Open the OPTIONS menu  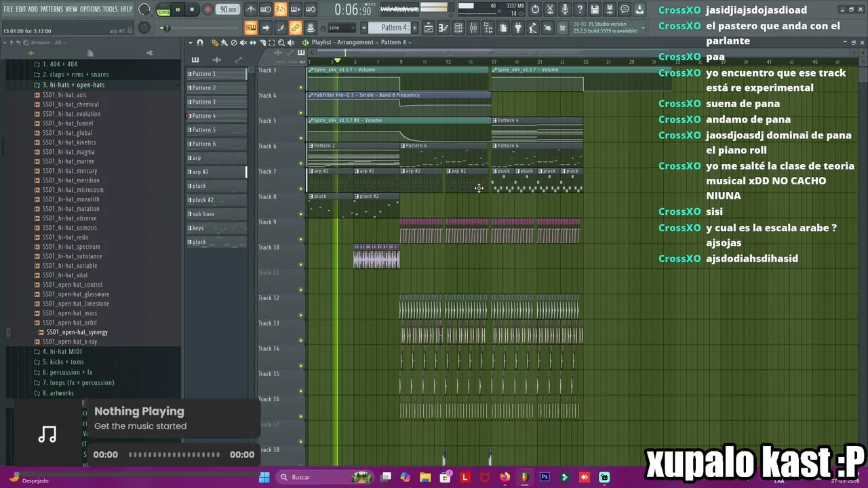[90, 9]
